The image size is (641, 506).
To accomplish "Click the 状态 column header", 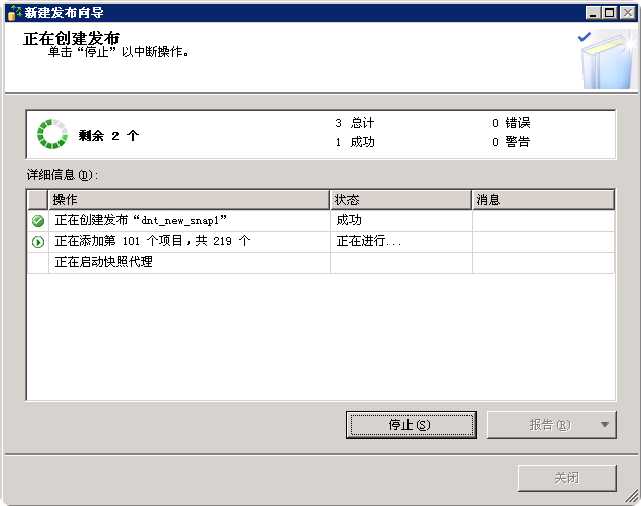I will coord(401,199).
